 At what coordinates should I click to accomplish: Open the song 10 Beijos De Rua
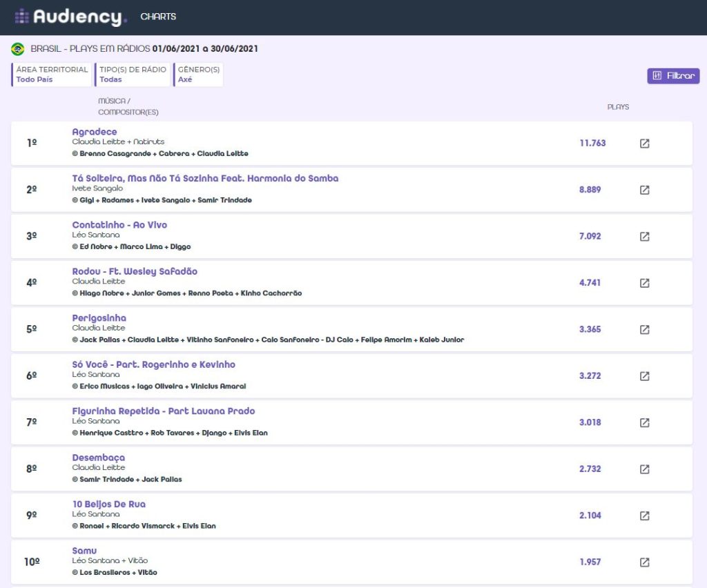(x=109, y=504)
